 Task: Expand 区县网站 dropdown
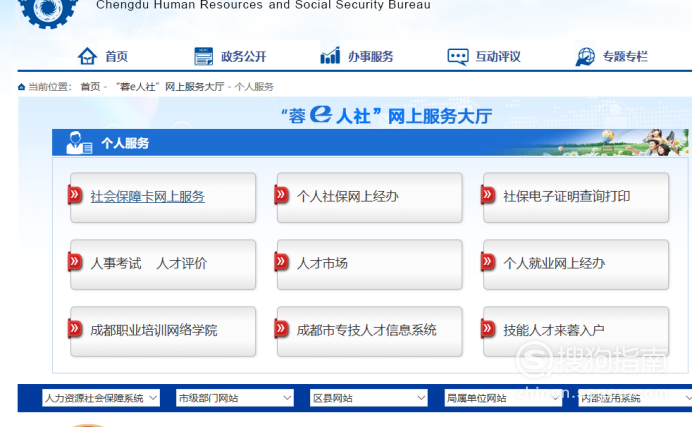[x=369, y=398]
